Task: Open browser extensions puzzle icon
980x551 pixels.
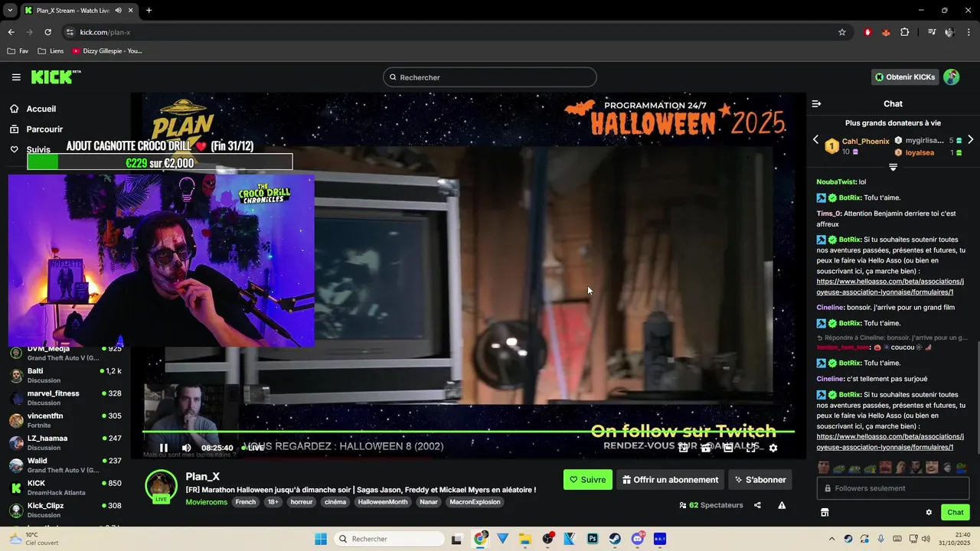Action: click(x=905, y=32)
